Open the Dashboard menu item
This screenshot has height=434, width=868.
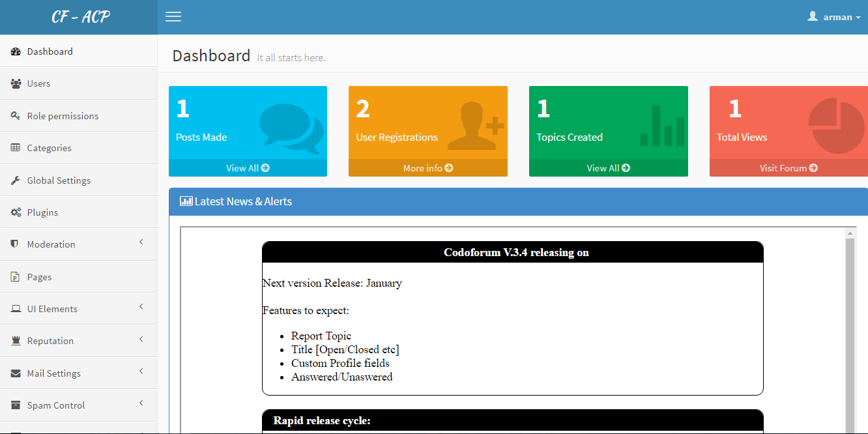79,51
